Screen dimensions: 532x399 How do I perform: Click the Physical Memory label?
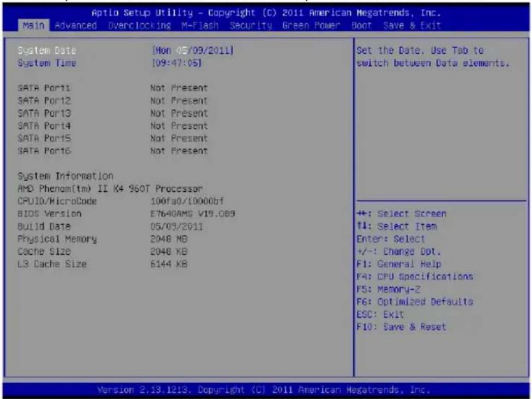57,239
